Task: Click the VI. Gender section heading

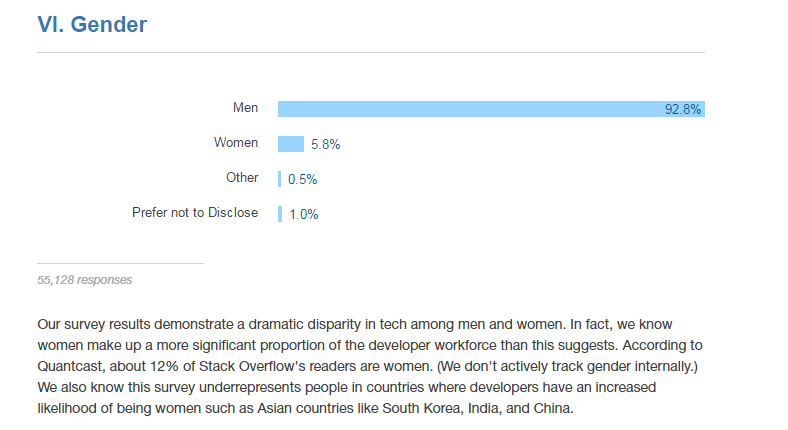Action: [x=92, y=24]
